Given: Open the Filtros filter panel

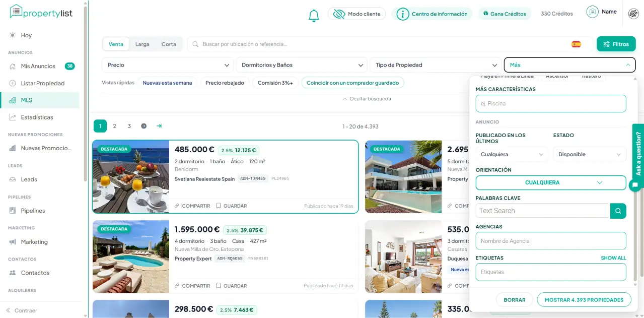Looking at the screenshot, I should 616,44.
